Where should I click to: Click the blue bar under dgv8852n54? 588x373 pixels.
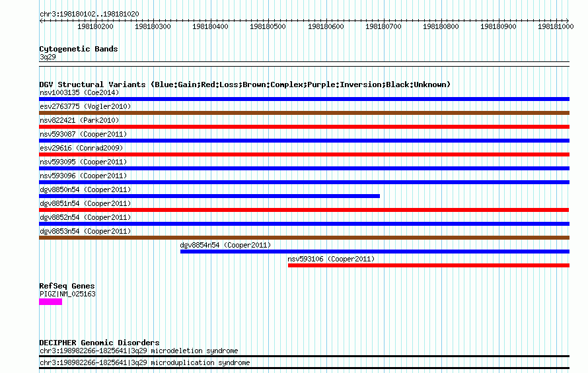[x=304, y=224]
